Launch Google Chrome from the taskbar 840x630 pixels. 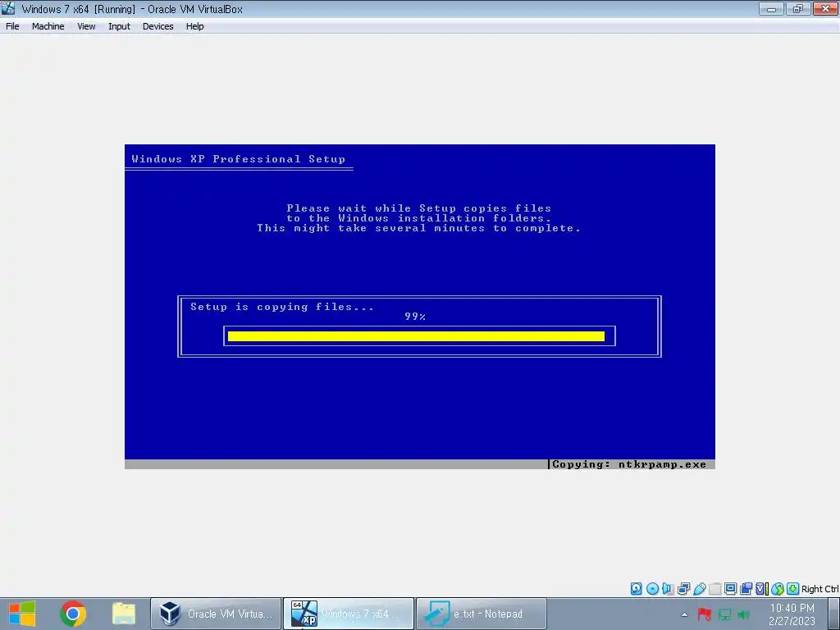(x=73, y=614)
